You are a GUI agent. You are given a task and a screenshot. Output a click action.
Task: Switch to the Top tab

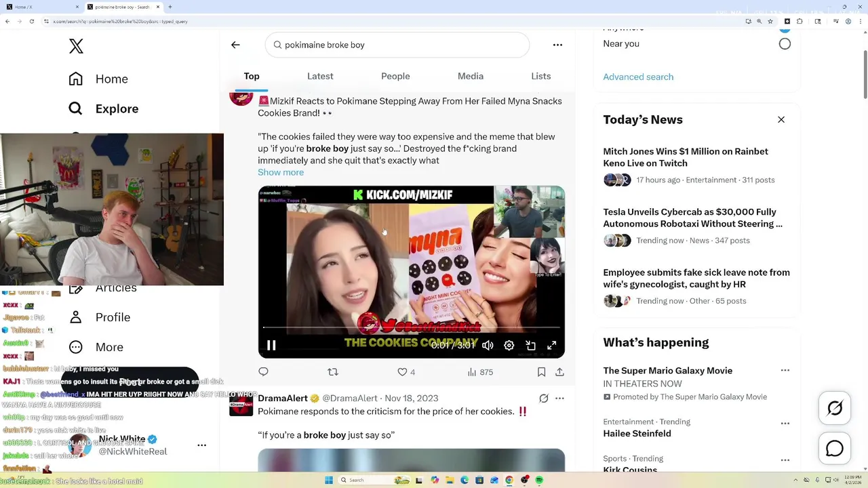[x=252, y=77]
